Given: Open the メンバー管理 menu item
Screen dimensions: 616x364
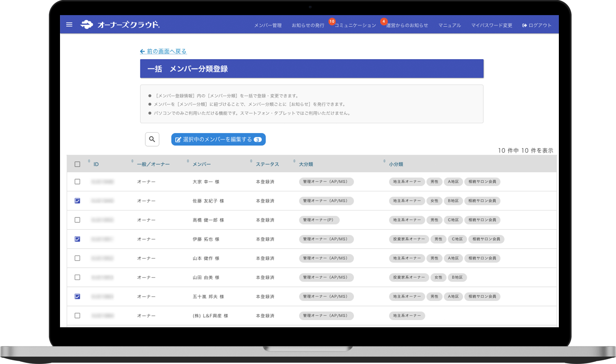Looking at the screenshot, I should click(x=267, y=25).
